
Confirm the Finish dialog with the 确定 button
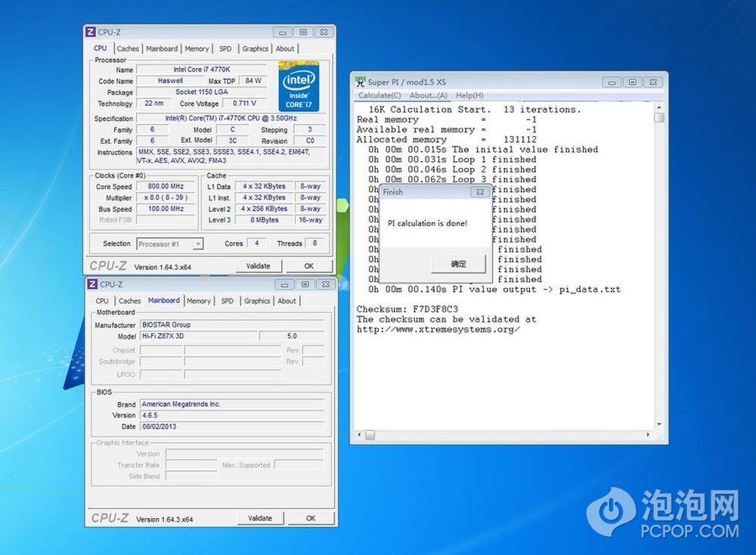459,264
